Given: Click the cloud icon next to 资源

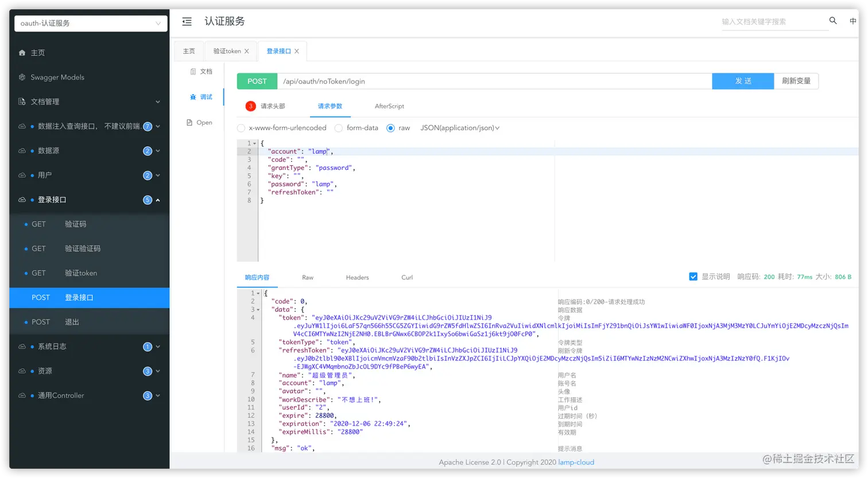Looking at the screenshot, I should [22, 371].
